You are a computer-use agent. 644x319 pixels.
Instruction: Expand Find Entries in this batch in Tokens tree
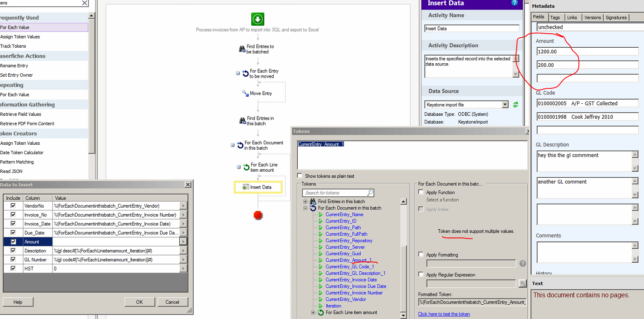tap(306, 202)
